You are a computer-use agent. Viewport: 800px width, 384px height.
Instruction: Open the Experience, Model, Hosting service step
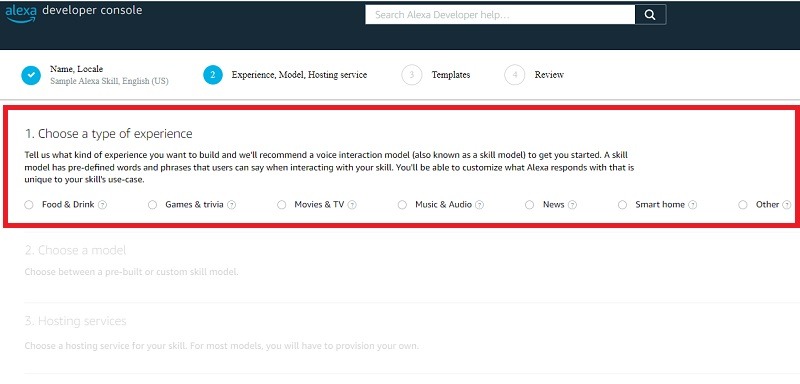[x=299, y=75]
